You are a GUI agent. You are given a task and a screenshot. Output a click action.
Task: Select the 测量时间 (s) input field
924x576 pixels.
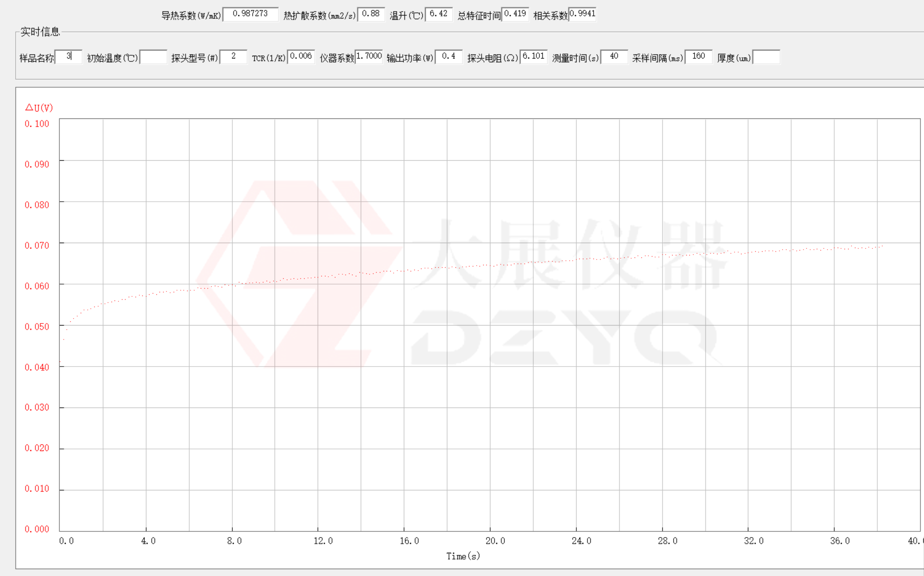point(614,57)
